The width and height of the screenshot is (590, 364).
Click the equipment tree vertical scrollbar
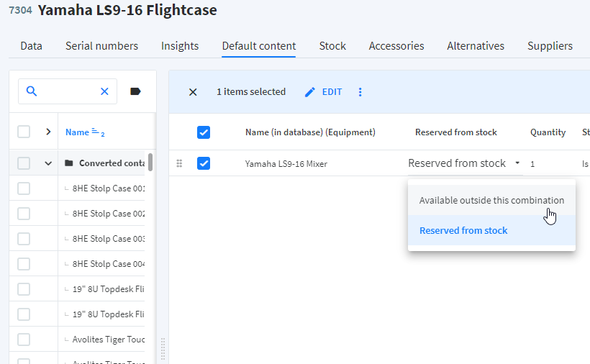click(x=150, y=162)
